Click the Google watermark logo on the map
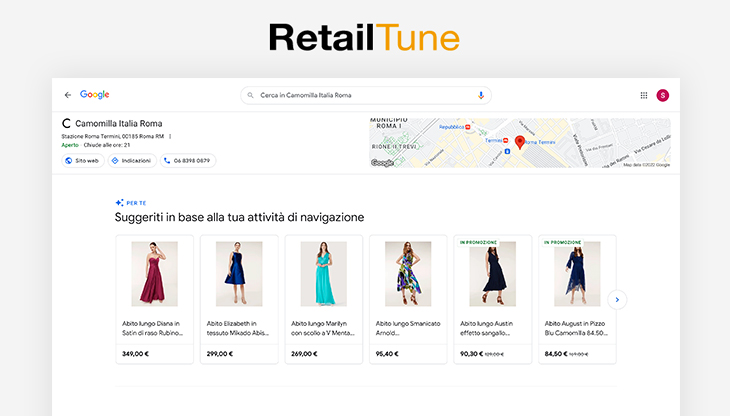 tap(382, 163)
